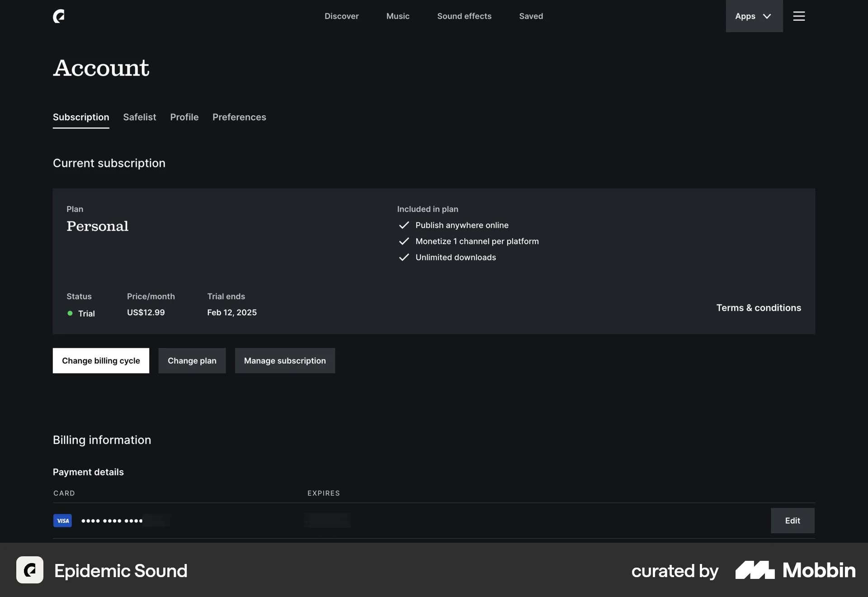Select the Preferences tab
Image resolution: width=868 pixels, height=597 pixels.
[239, 117]
